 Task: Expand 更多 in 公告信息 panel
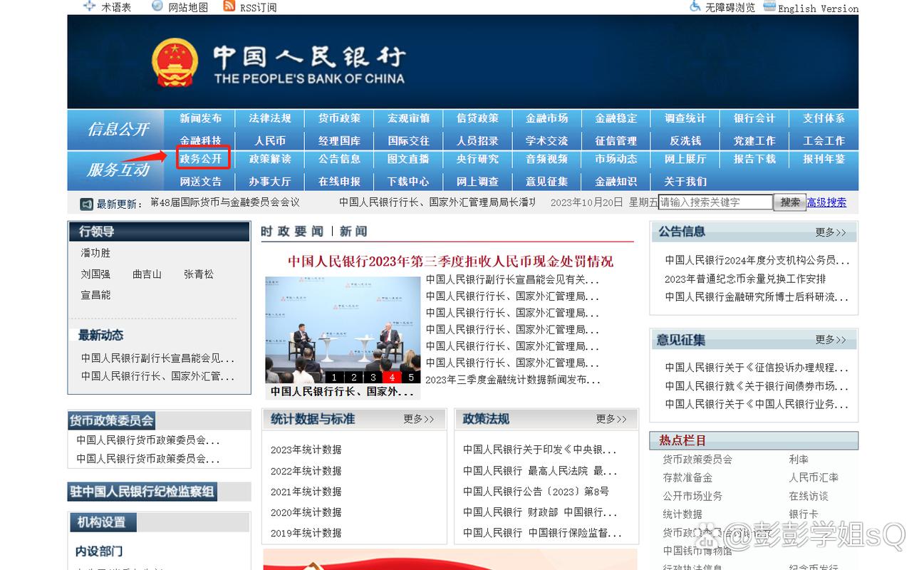(x=831, y=232)
